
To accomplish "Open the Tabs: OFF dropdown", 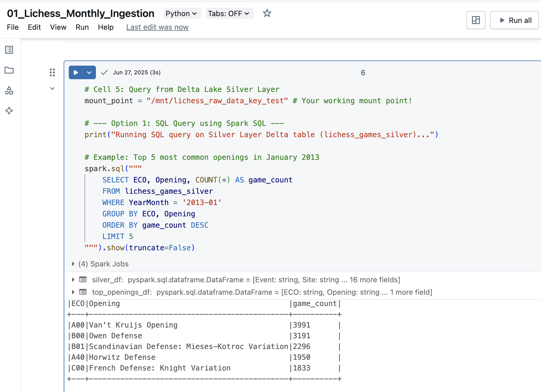I will [x=229, y=14].
